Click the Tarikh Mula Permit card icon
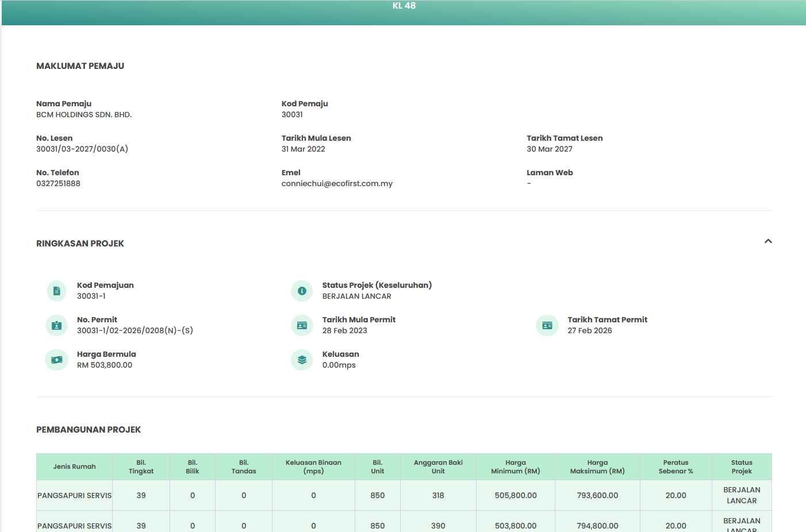This screenshot has width=806, height=532. [x=302, y=326]
